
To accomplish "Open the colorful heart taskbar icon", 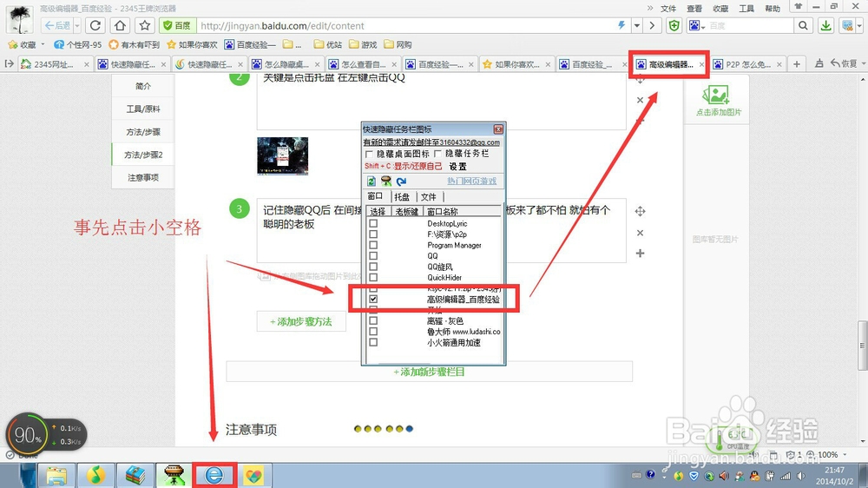I will 253,475.
